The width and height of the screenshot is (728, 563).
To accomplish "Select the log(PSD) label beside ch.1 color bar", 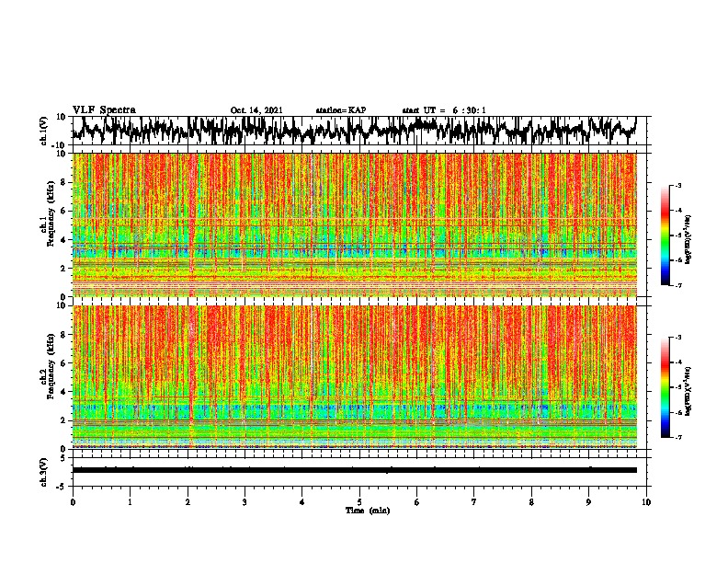I will click(688, 240).
